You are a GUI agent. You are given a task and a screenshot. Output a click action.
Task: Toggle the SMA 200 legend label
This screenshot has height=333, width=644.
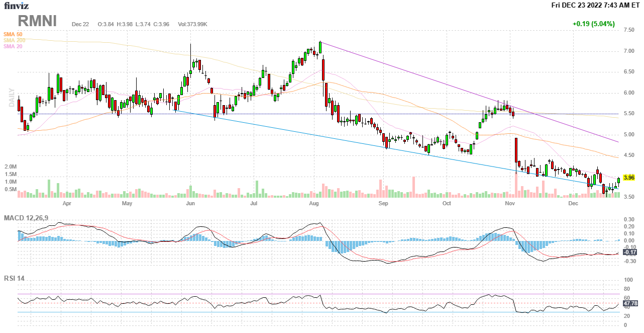(14, 40)
